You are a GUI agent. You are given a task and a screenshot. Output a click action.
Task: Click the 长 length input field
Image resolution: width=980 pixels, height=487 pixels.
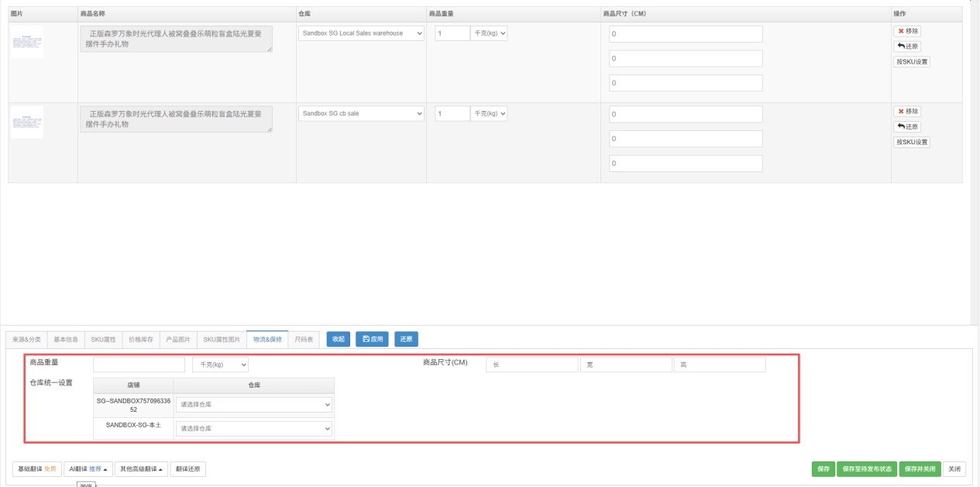(531, 364)
